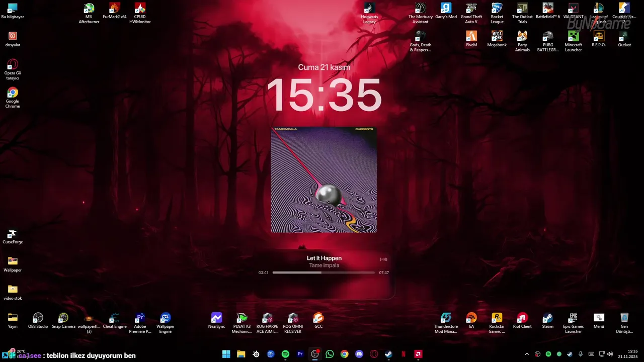The width and height of the screenshot is (644, 362).
Task: Select the Steam desktop shortcut
Action: pos(548,321)
